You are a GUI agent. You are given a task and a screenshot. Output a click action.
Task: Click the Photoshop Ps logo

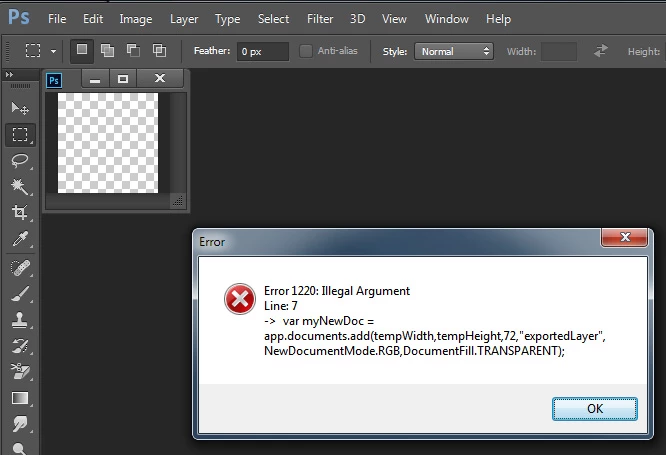coord(19,18)
